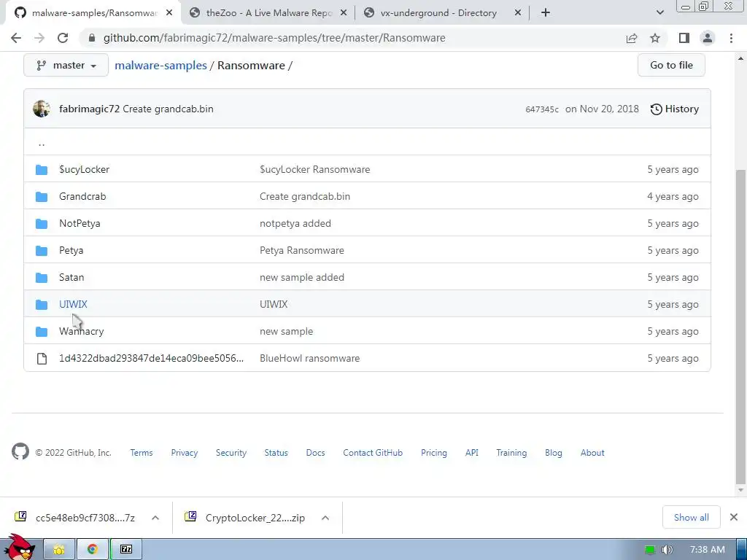
Task: Click the BlueHowl ransomware commit message
Action: click(x=309, y=359)
